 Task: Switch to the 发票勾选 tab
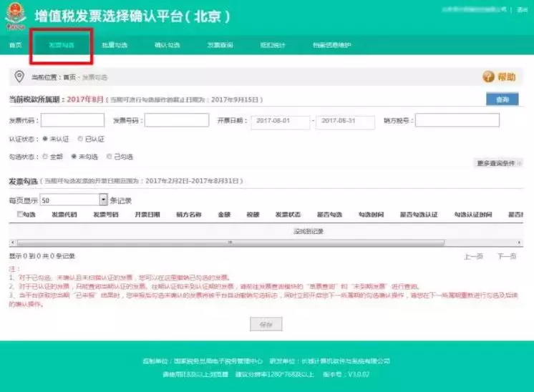(x=61, y=45)
